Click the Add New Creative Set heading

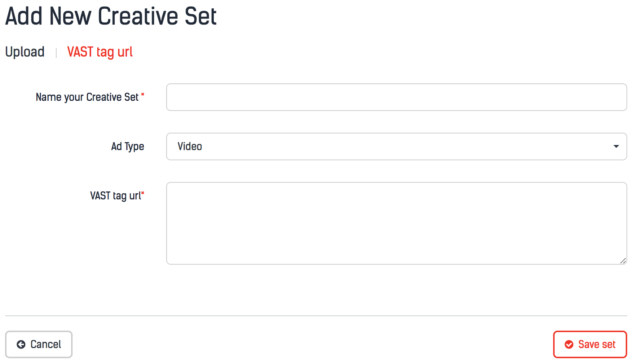tap(111, 17)
